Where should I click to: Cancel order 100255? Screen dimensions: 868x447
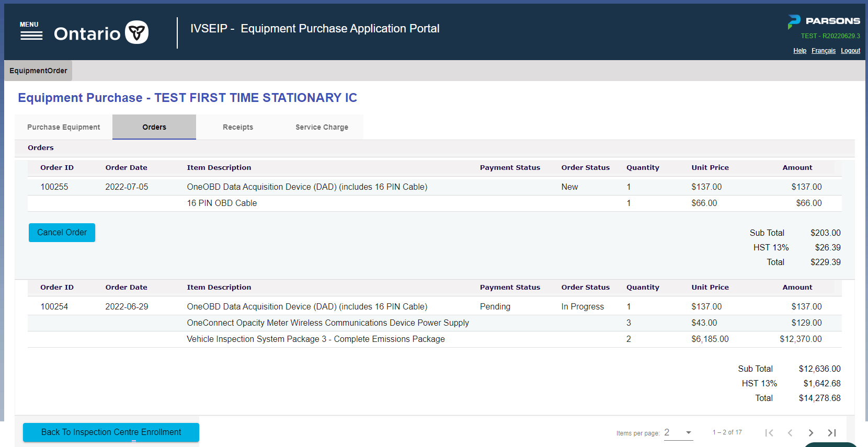point(62,233)
